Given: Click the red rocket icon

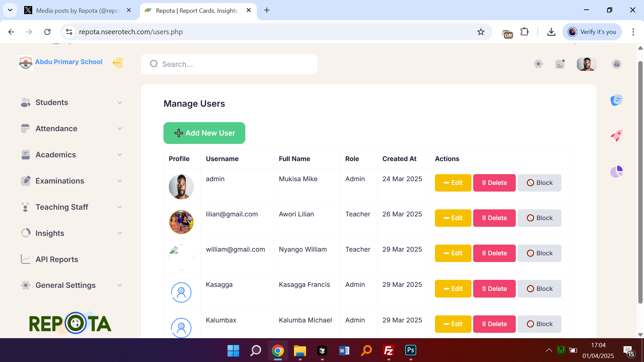Looking at the screenshot, I should [x=616, y=136].
